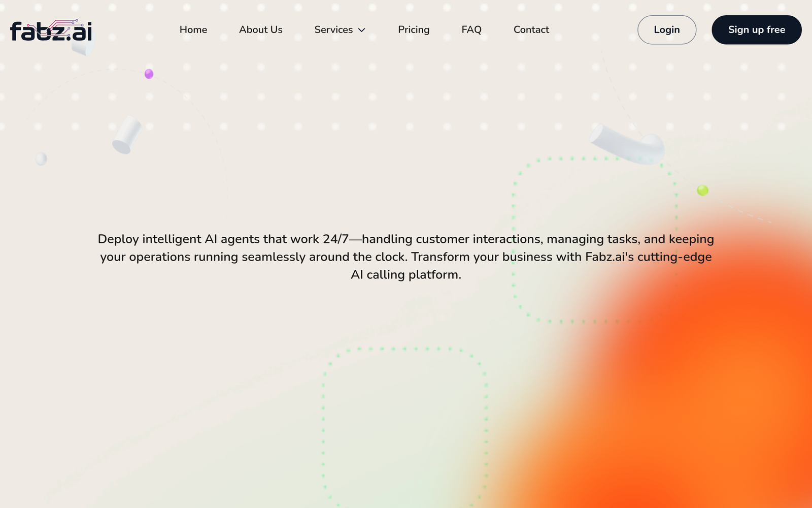This screenshot has width=812, height=508.
Task: Click the Login button
Action: click(666, 29)
